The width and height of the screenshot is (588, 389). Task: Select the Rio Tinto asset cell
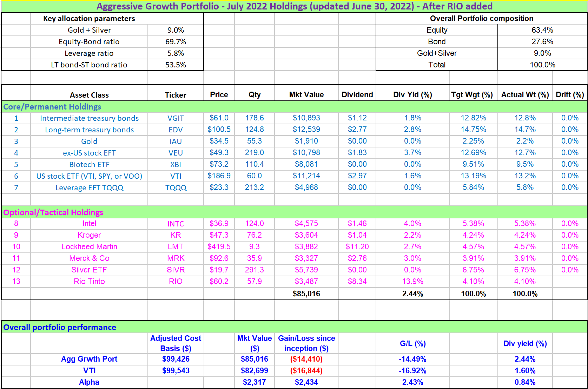tap(89, 282)
